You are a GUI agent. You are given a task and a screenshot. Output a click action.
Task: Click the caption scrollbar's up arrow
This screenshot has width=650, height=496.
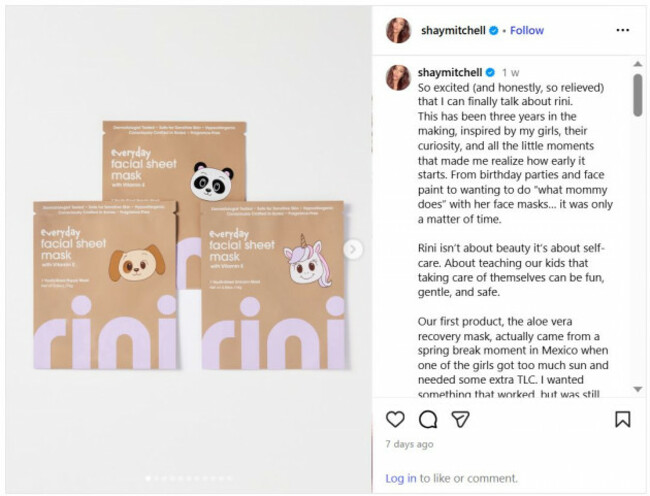pos(637,67)
